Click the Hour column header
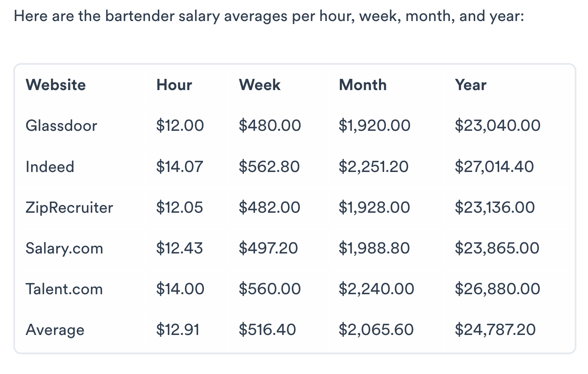Image resolution: width=588 pixels, height=374 pixels. 174,85
